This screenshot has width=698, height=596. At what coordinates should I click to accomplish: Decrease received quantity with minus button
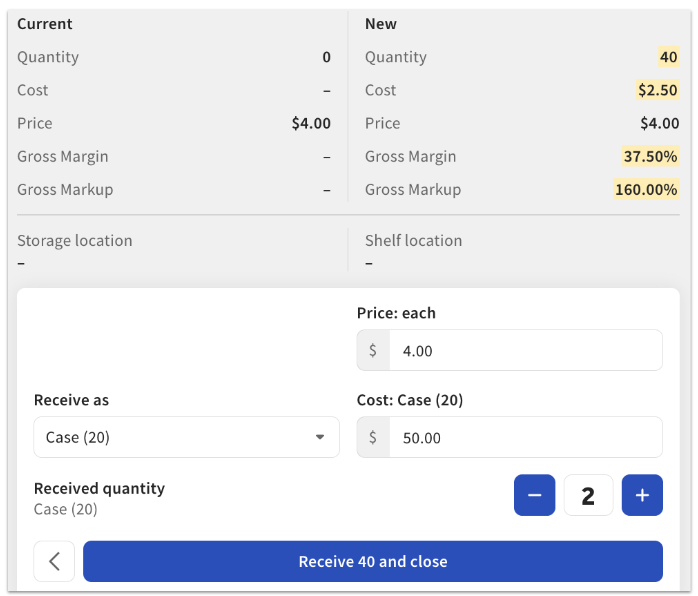coord(534,495)
